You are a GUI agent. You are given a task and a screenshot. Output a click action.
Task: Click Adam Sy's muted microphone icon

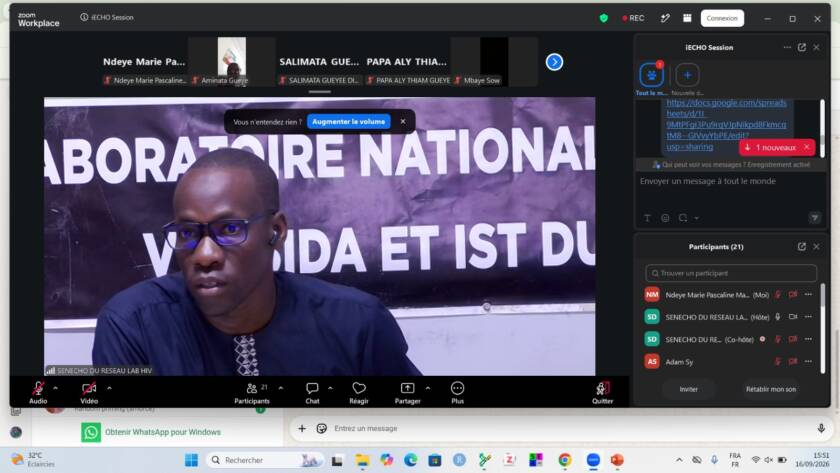[778, 362]
